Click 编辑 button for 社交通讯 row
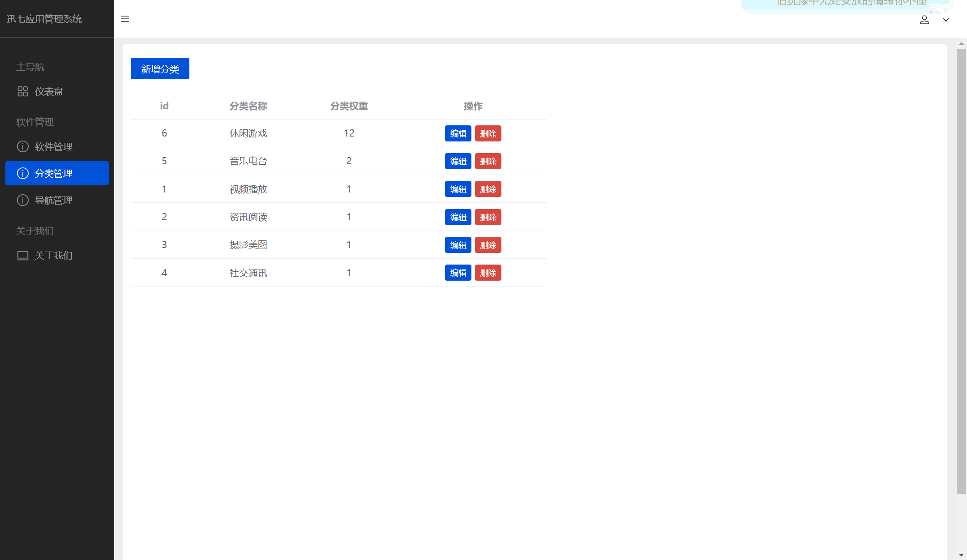Image resolution: width=967 pixels, height=560 pixels. pyautogui.click(x=458, y=272)
